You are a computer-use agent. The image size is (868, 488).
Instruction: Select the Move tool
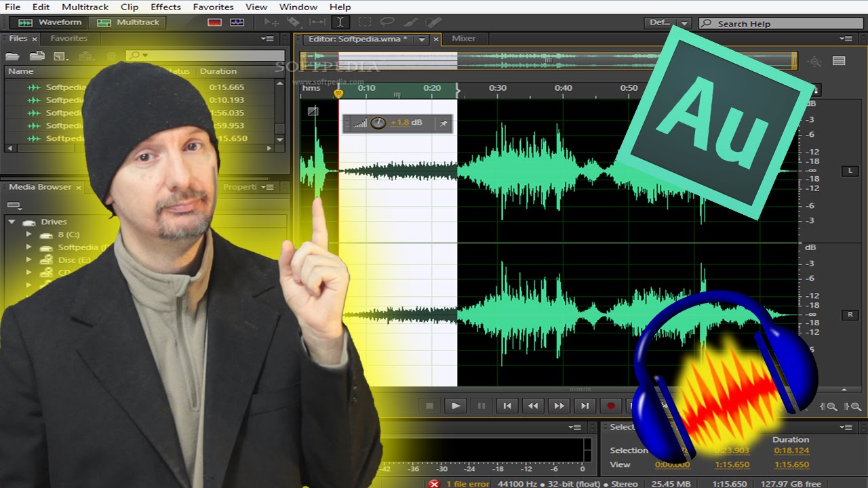point(271,22)
